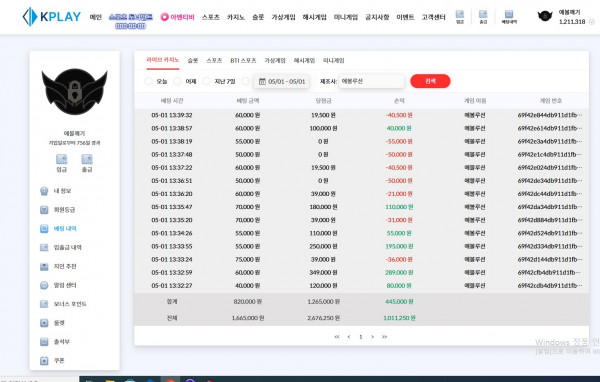Viewport: 600px width, 382px height.
Task: Click the 베팅 시간 column header
Action: pos(172,101)
